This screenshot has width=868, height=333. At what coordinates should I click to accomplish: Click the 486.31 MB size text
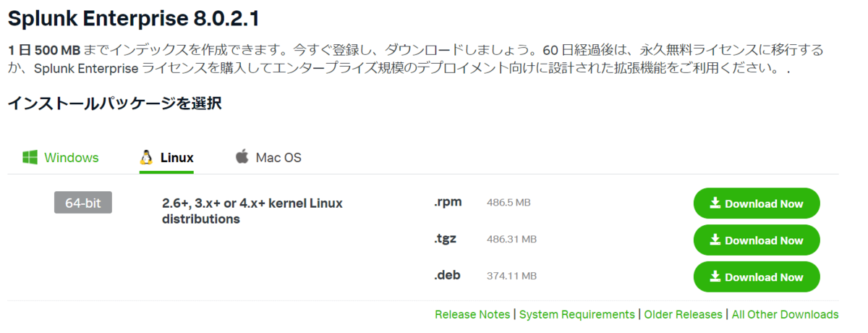point(511,239)
